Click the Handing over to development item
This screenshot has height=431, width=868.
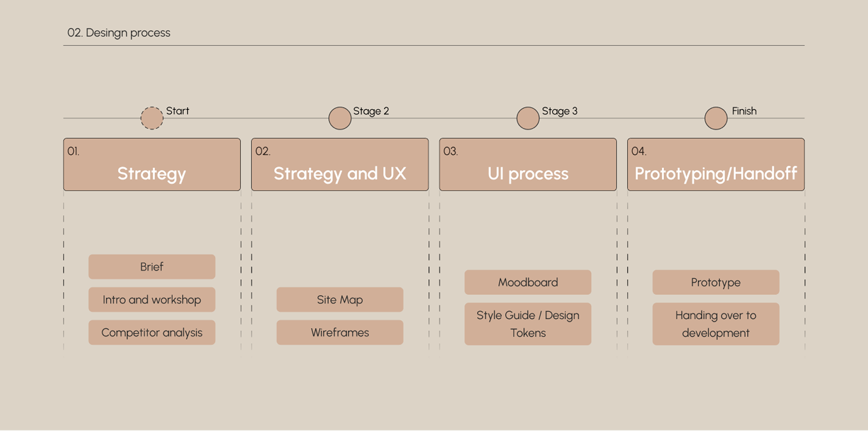tap(716, 324)
